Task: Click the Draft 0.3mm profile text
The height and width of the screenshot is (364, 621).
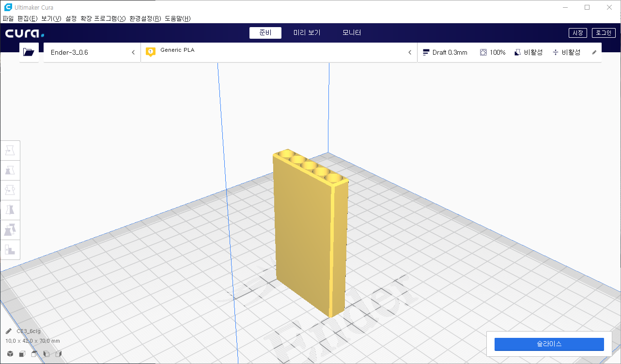Action: click(x=450, y=52)
